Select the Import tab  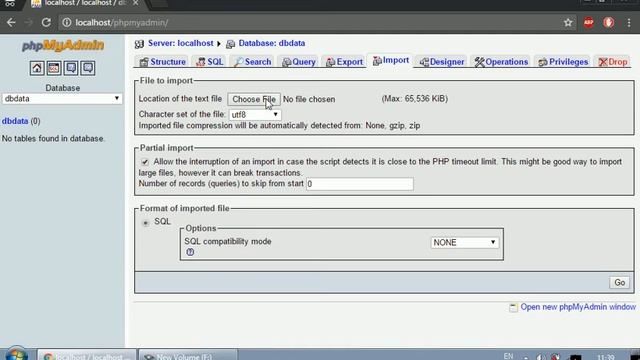pyautogui.click(x=391, y=60)
